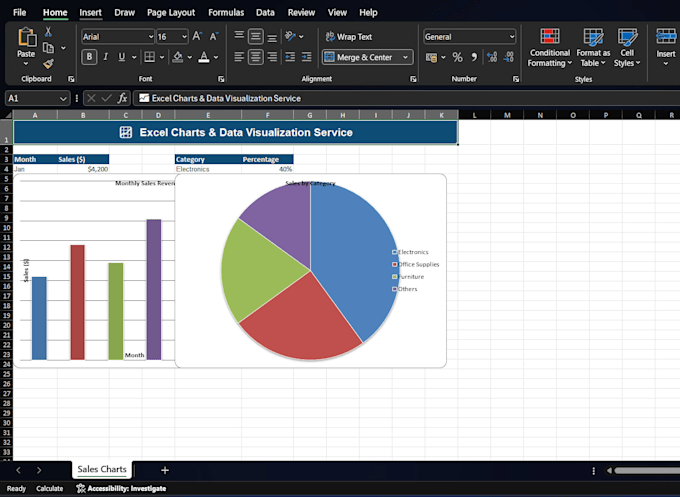The height and width of the screenshot is (497, 680).
Task: Add a new sheet with plus
Action: [x=165, y=470]
